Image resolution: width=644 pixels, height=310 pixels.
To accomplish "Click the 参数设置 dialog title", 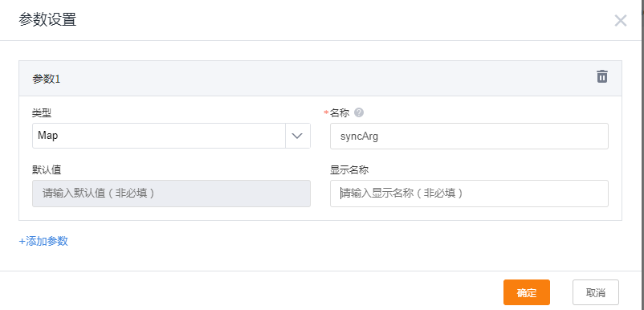I will pyautogui.click(x=47, y=20).
